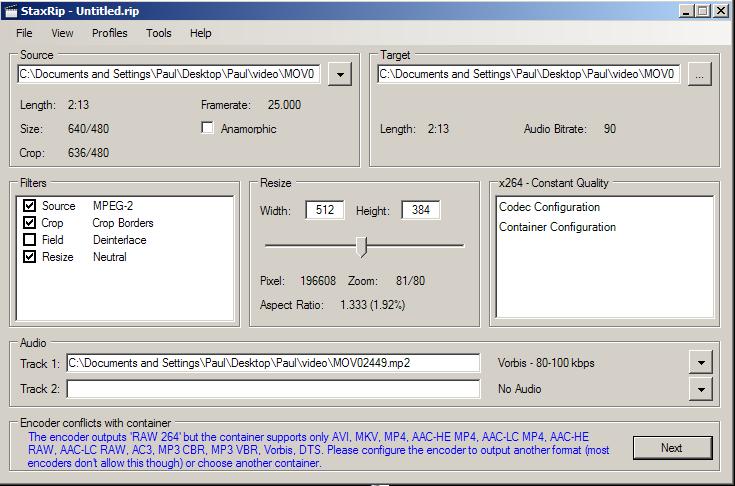Viewport: 735px width, 486px height.
Task: Enable the Field Deinterlace filter
Action: [30, 239]
